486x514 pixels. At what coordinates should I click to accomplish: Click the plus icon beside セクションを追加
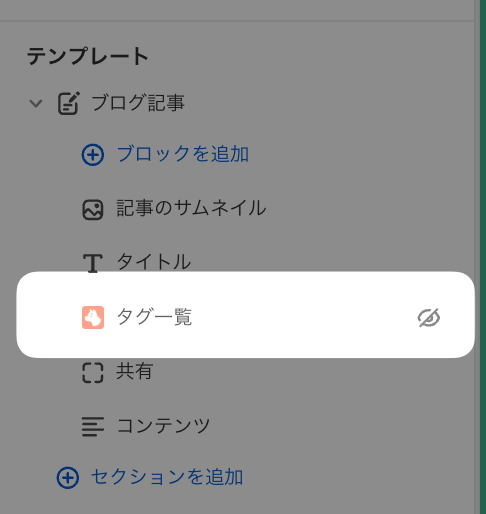(x=68, y=478)
